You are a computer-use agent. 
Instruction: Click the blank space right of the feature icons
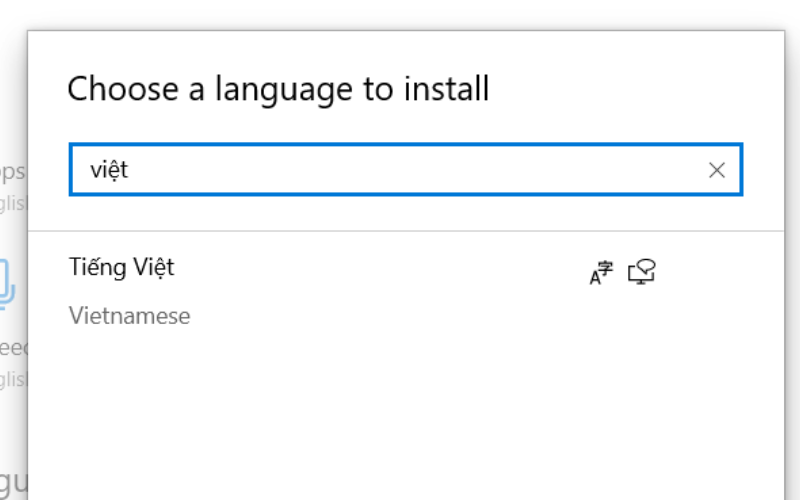[x=720, y=272]
